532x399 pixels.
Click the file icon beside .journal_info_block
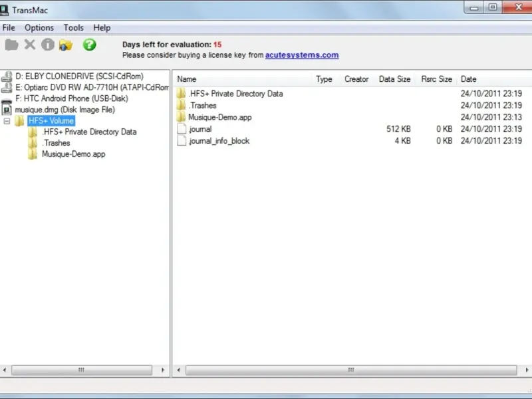(182, 141)
